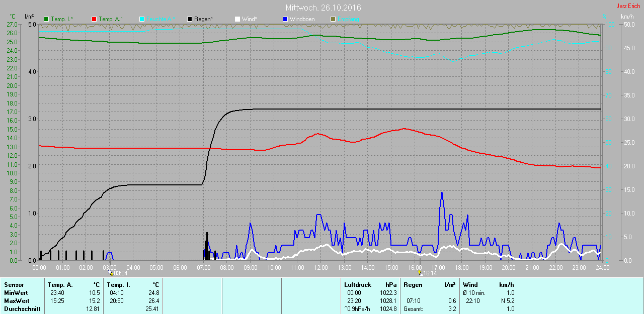Click the '27.0' top temperature axis value
The height and width of the screenshot is (314, 644).
(12, 24)
